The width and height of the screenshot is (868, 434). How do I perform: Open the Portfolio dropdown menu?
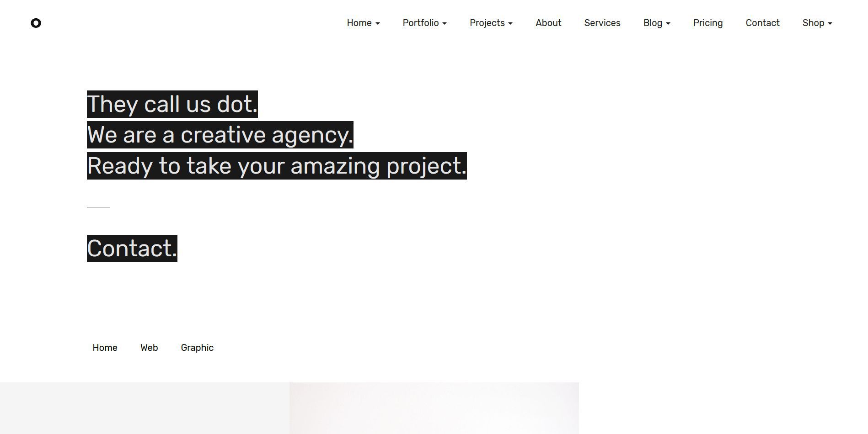(424, 23)
